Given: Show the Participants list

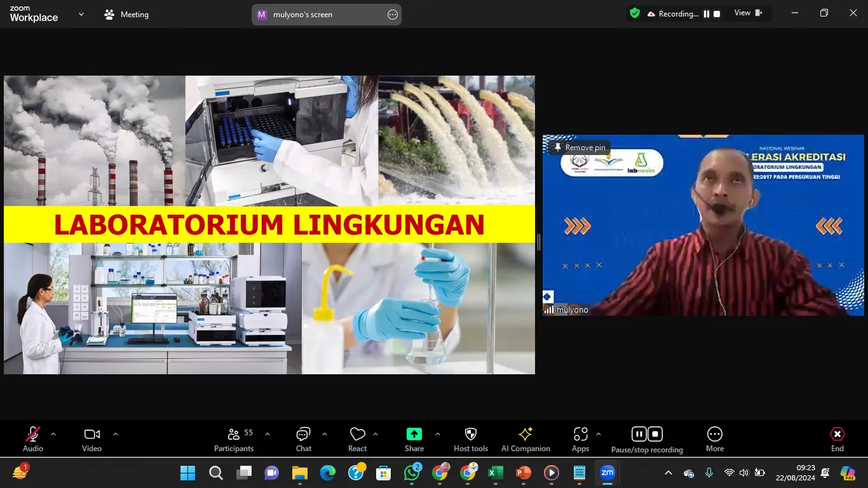Looking at the screenshot, I should [x=233, y=438].
